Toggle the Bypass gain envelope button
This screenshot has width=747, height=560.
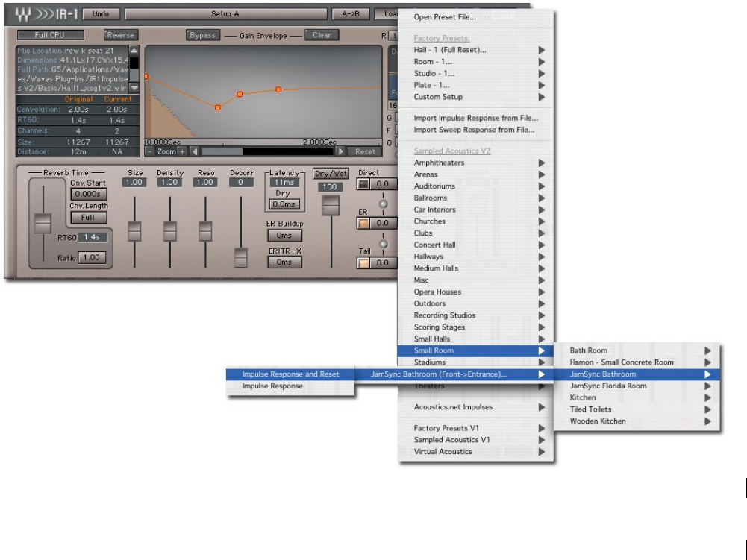pyautogui.click(x=202, y=35)
